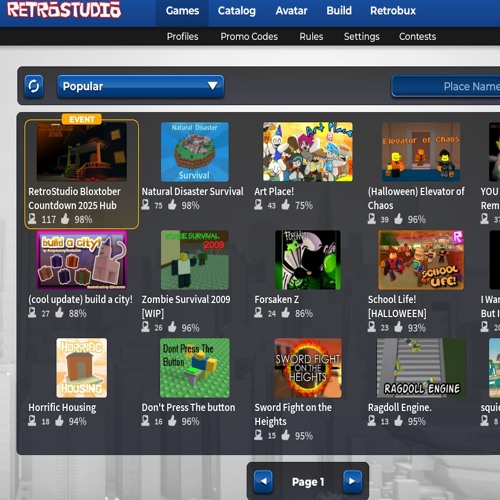Go to the next page arrow
Image resolution: width=500 pixels, height=500 pixels.
pos(352,481)
